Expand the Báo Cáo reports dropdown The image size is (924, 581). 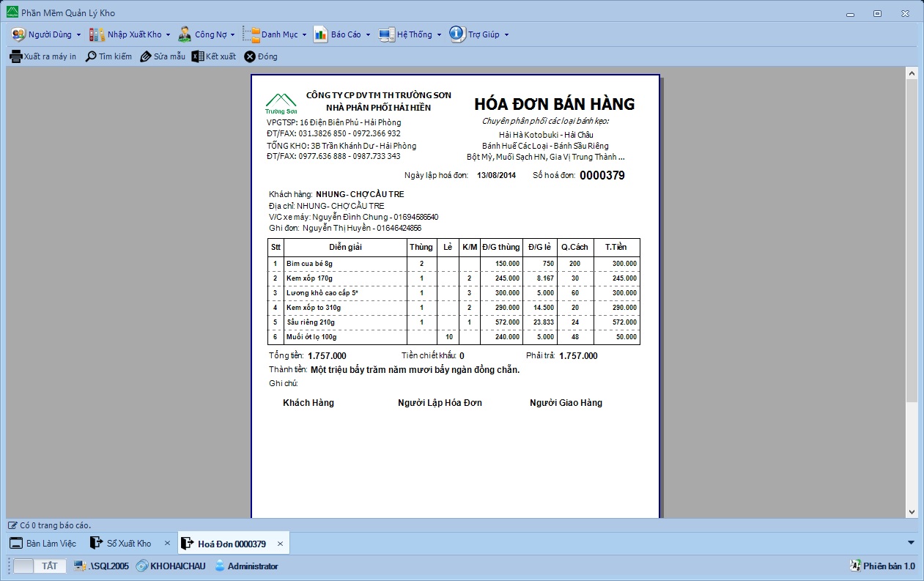[367, 34]
